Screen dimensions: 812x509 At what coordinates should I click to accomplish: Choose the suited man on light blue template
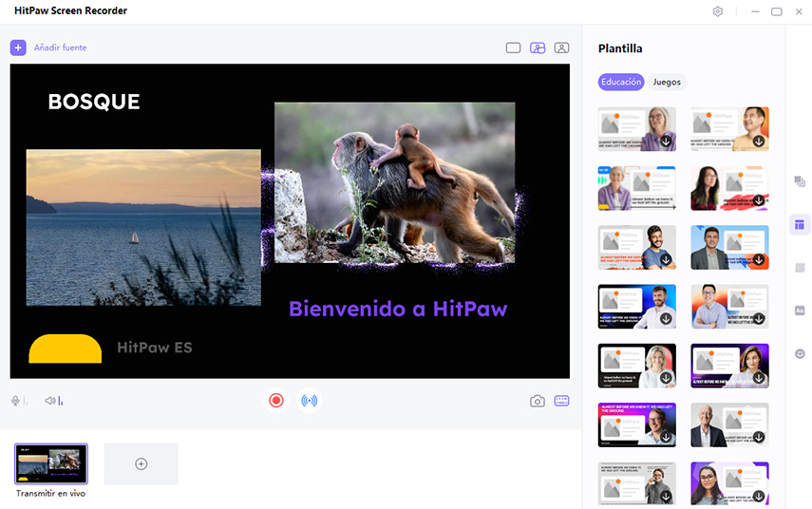click(729, 248)
